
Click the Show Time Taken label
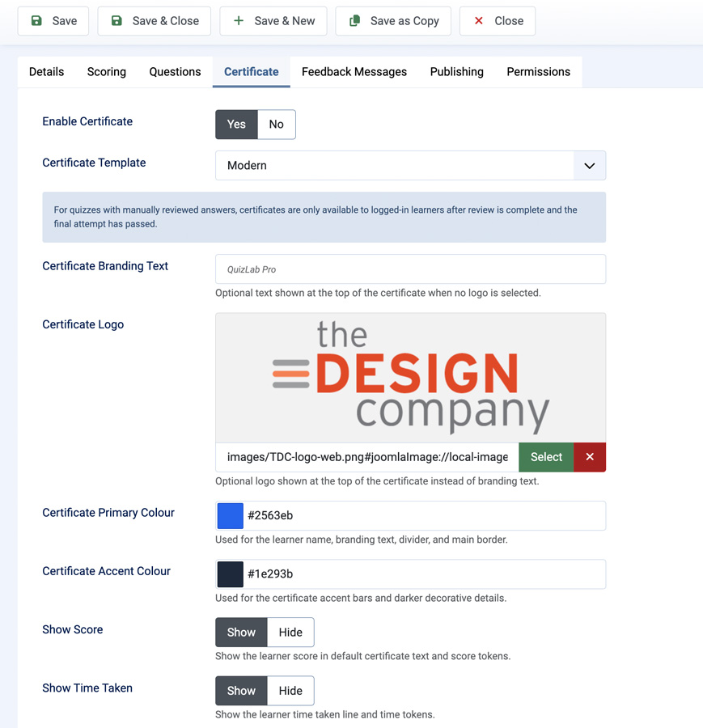87,688
